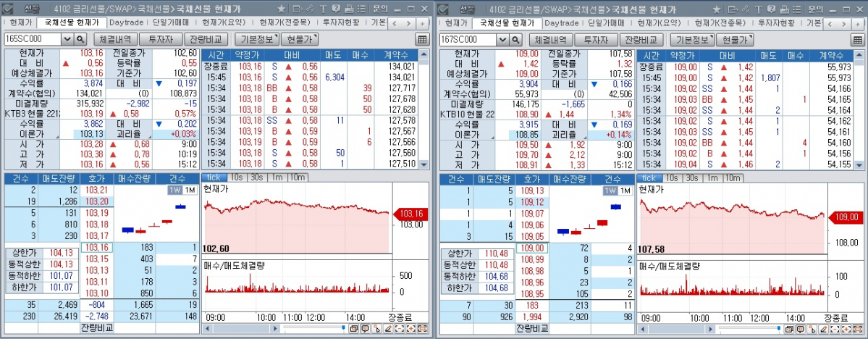Click 문의 in right window title bar
The width and height of the screenshot is (868, 339).
tap(815, 9)
